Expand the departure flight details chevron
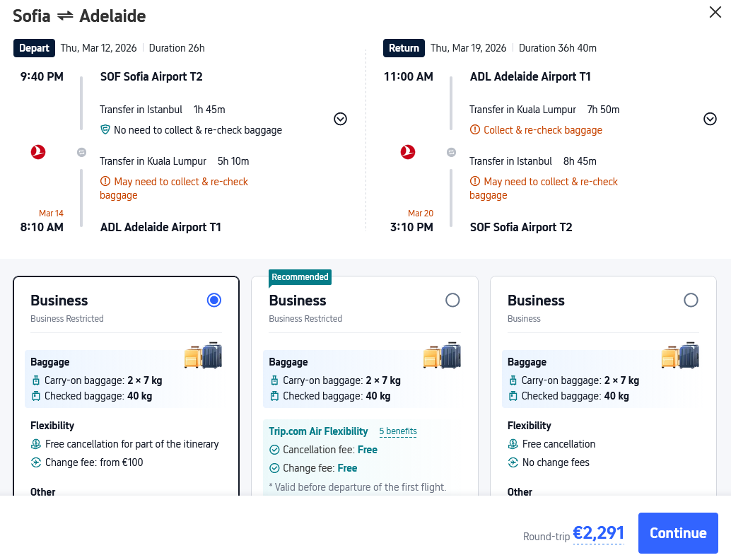This screenshot has width=731, height=560. (x=340, y=119)
